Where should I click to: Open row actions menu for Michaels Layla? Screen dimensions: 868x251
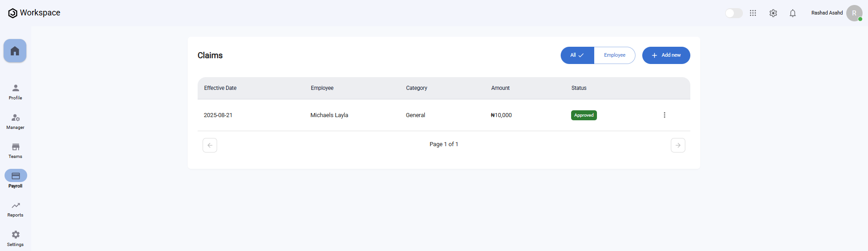pyautogui.click(x=664, y=115)
